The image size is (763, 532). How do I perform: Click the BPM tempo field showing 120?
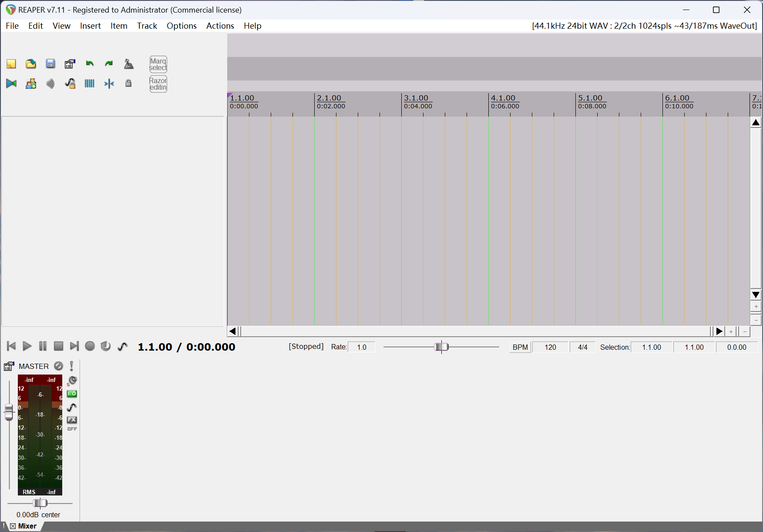coord(550,347)
